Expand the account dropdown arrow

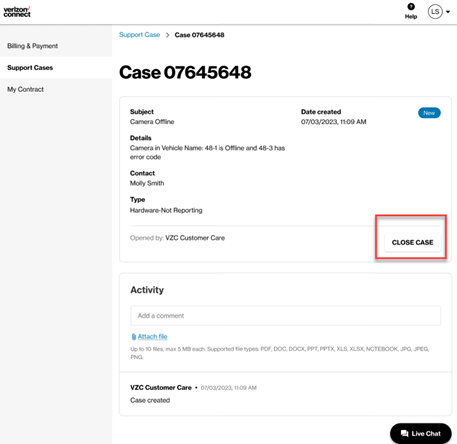(448, 12)
